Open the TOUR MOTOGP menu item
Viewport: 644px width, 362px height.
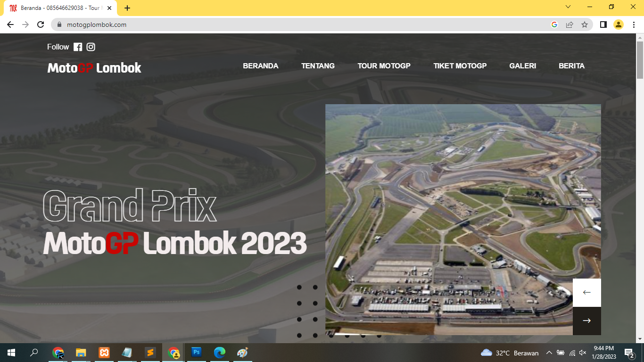(x=384, y=66)
